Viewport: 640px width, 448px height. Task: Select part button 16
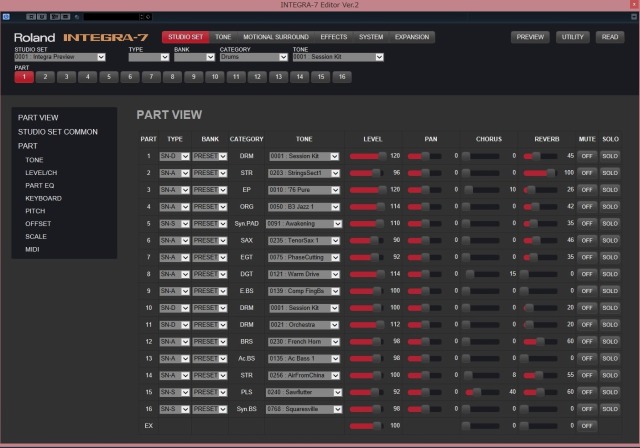point(342,77)
